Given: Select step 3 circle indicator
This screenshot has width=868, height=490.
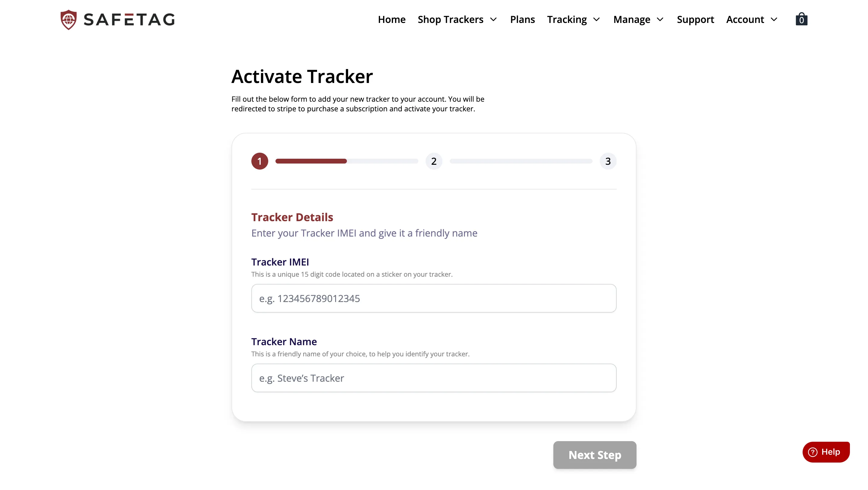Looking at the screenshot, I should point(608,161).
